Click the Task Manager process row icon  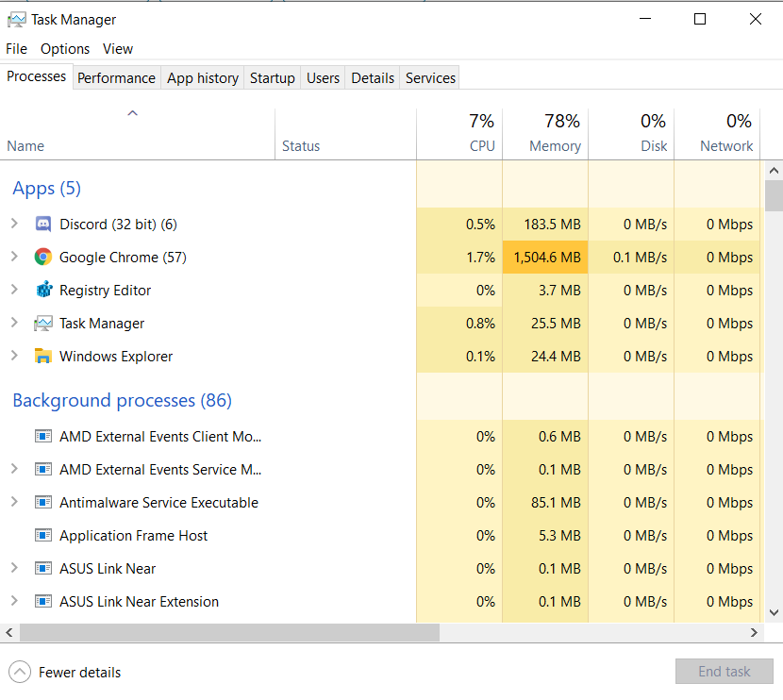(42, 324)
